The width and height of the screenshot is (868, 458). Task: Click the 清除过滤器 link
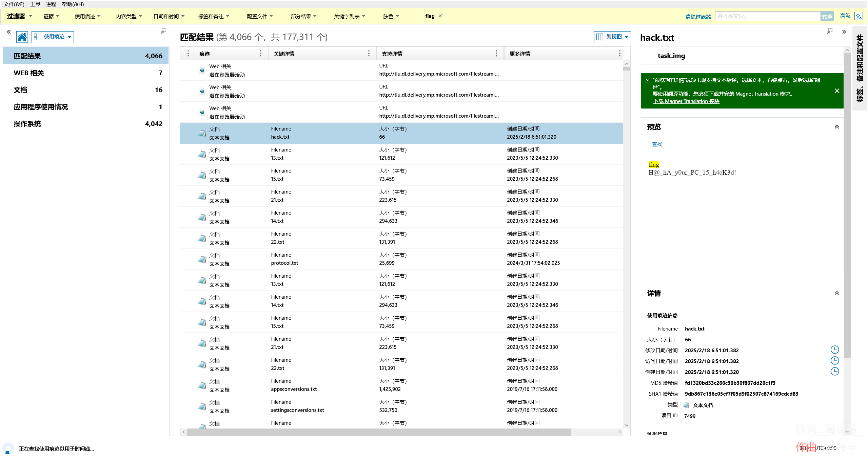pyautogui.click(x=698, y=17)
